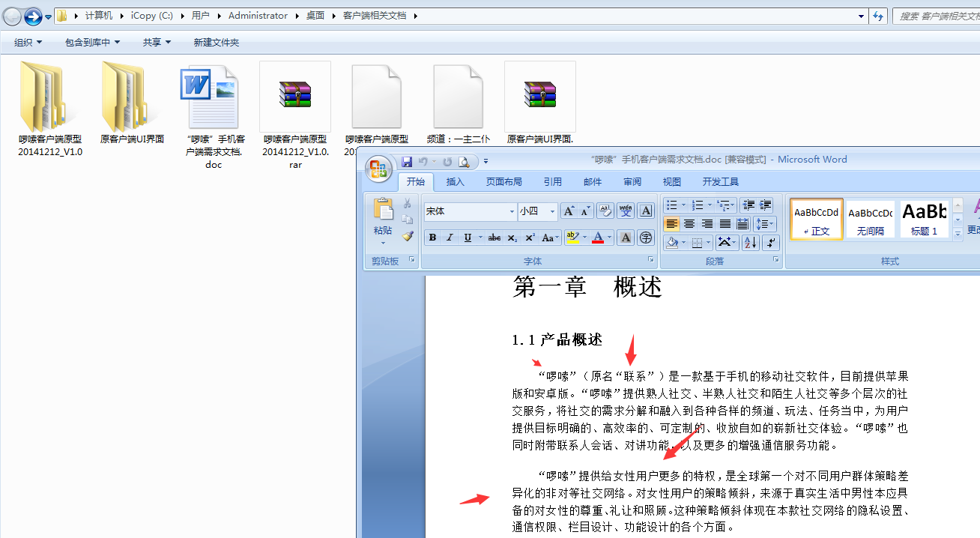This screenshot has width=980, height=538.
Task: Select the Format Painter brush
Action: click(x=408, y=236)
